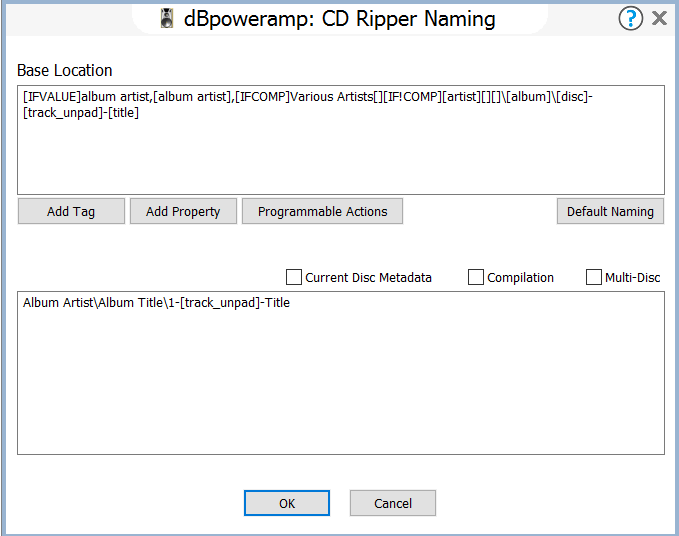
Task: Expand the Add Property options
Action: [183, 212]
